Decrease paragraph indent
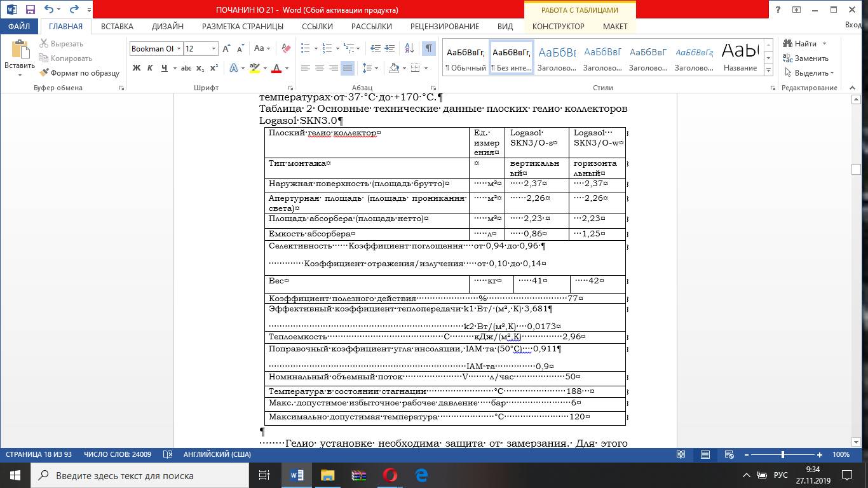The image size is (868, 488). (x=375, y=48)
